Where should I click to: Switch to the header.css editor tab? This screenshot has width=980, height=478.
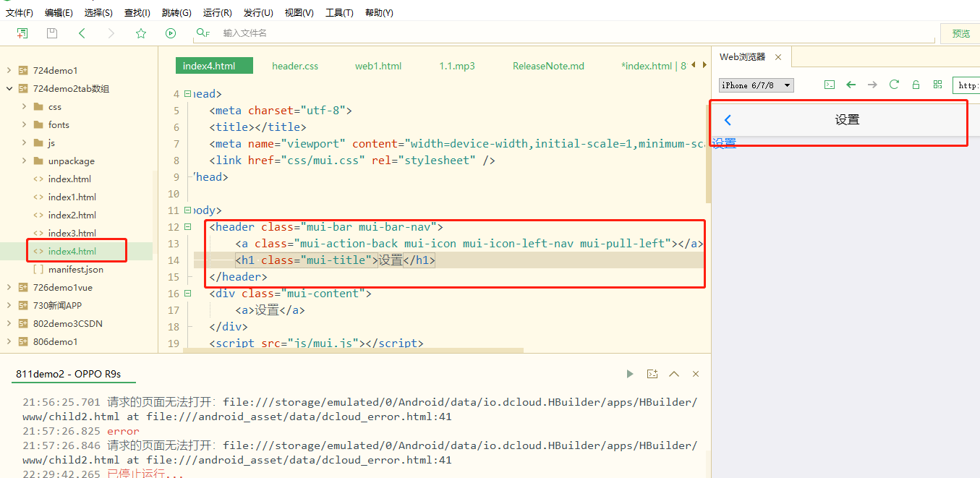click(295, 66)
